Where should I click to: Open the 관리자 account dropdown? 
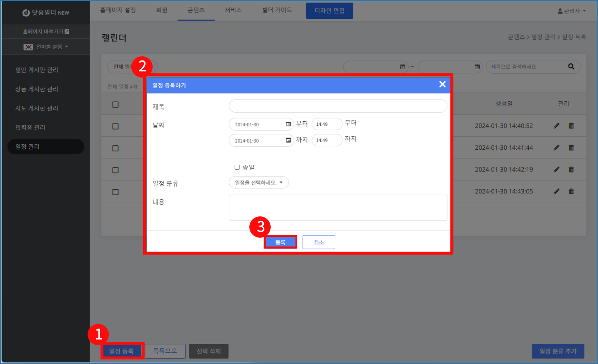[572, 11]
